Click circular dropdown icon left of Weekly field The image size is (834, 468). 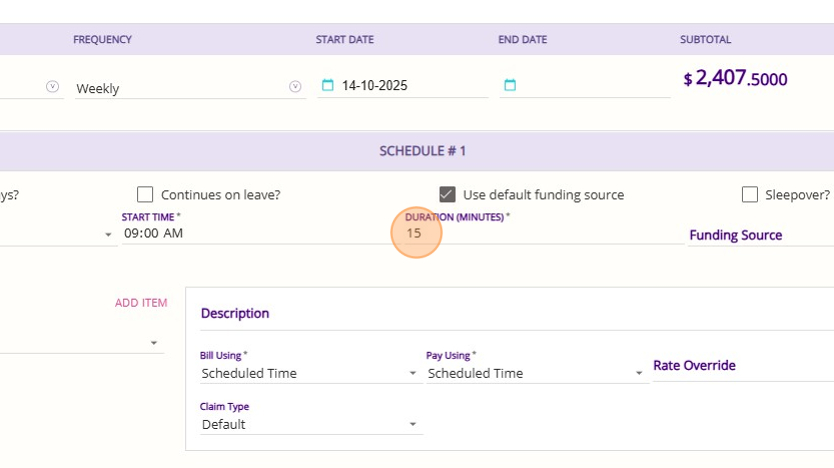tap(53, 87)
